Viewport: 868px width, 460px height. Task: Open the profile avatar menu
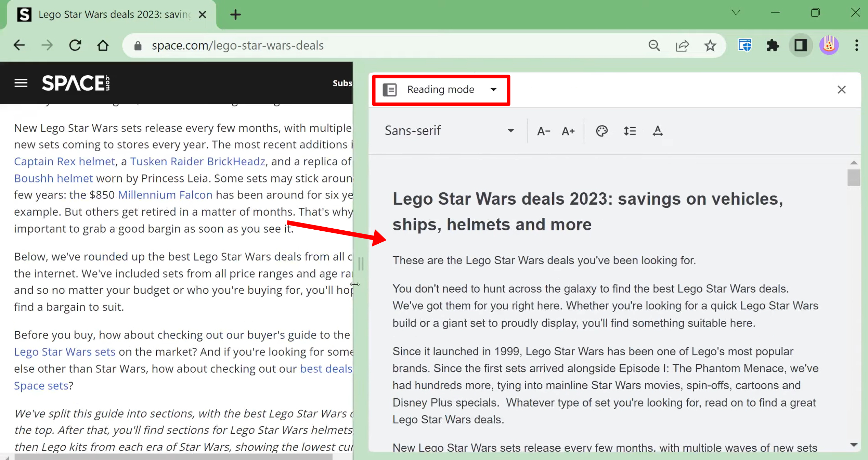coord(829,45)
